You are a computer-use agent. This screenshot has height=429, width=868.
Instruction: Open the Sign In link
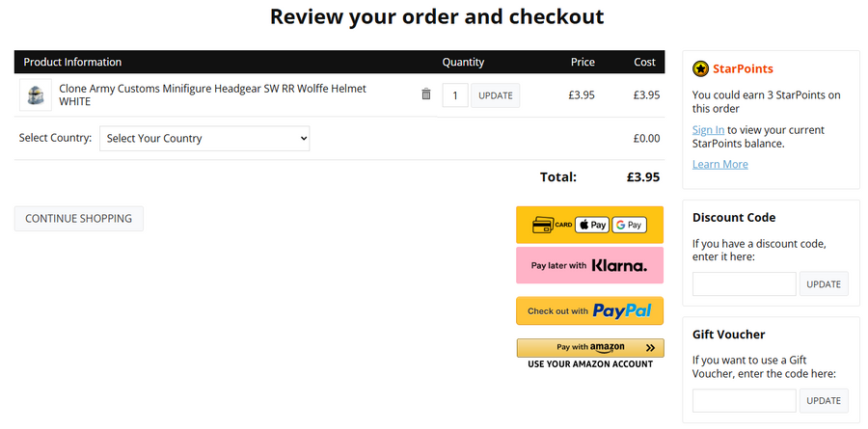pyautogui.click(x=708, y=130)
